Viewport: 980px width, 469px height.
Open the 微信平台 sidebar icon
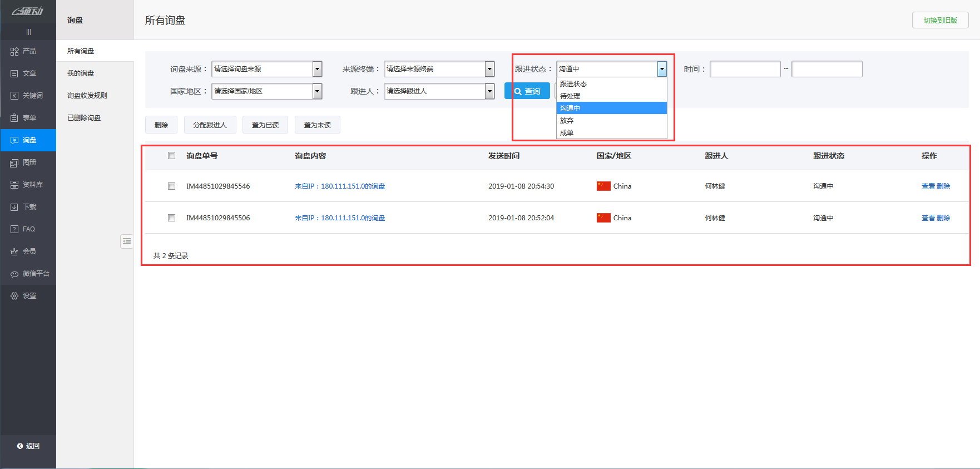click(14, 274)
